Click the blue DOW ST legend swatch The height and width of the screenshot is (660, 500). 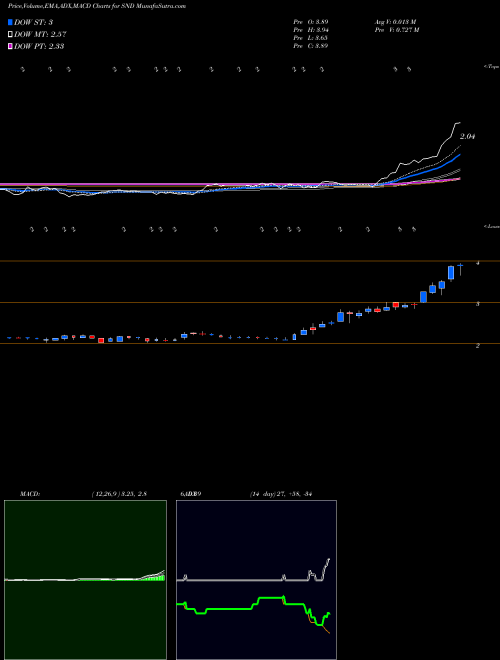coord(10,23)
